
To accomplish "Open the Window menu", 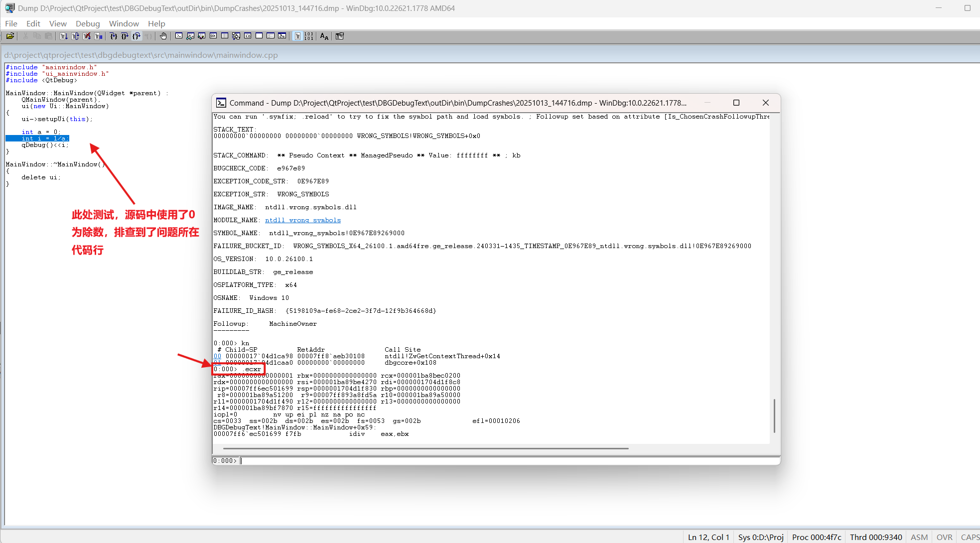I will pyautogui.click(x=124, y=23).
